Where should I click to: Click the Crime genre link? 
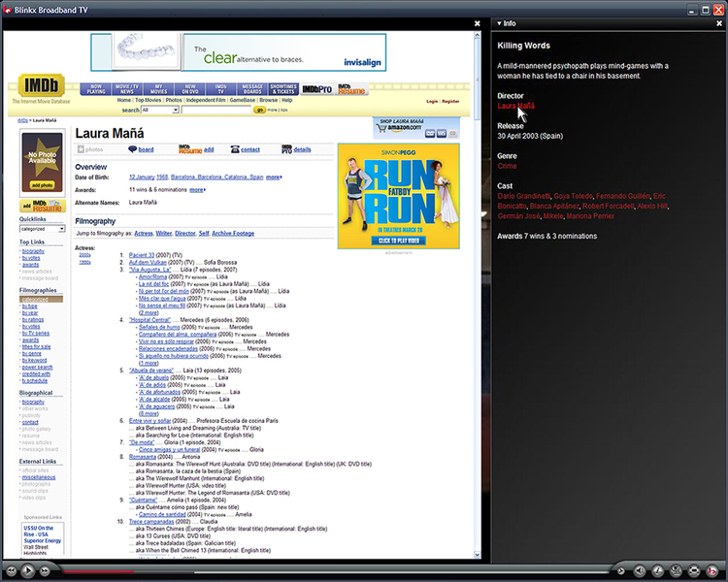tap(507, 166)
